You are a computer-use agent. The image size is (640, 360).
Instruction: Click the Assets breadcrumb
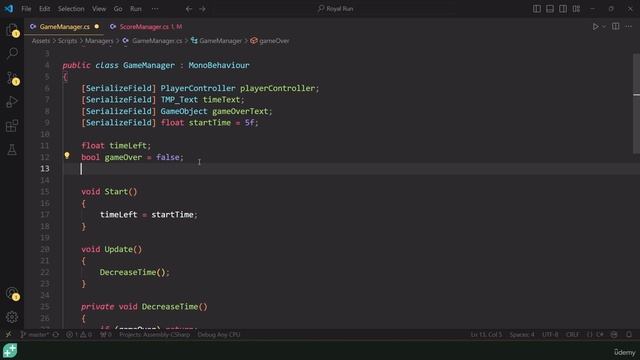pyautogui.click(x=41, y=41)
